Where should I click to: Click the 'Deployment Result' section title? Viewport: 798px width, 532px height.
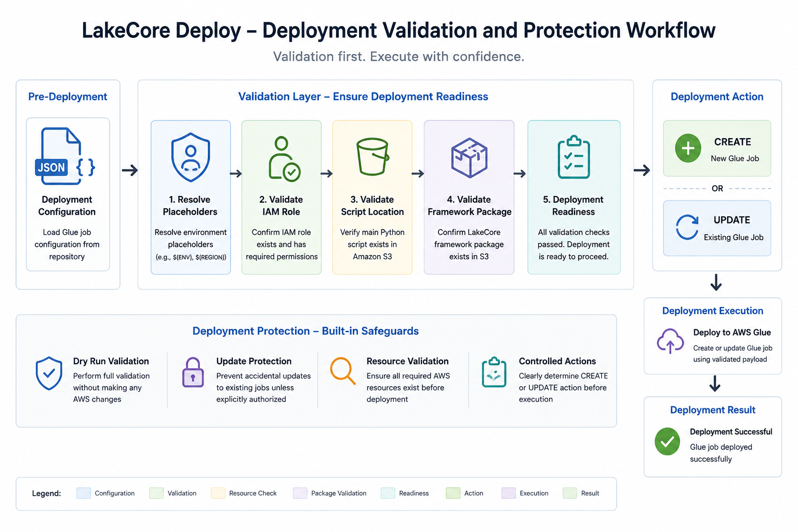(x=713, y=410)
